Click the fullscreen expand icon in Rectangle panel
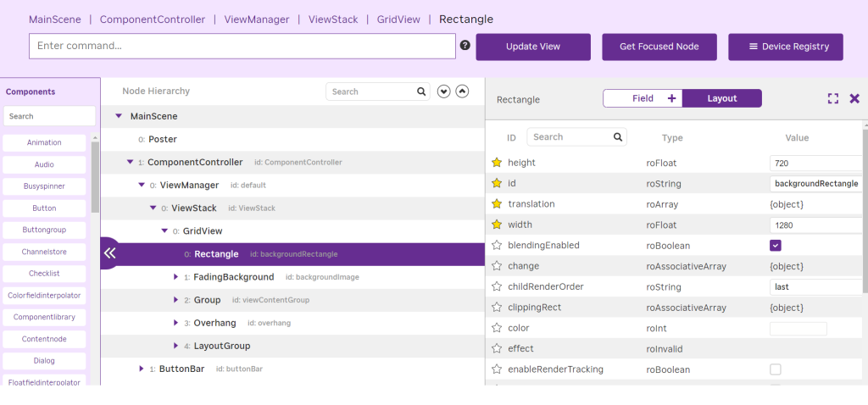 pyautogui.click(x=833, y=98)
